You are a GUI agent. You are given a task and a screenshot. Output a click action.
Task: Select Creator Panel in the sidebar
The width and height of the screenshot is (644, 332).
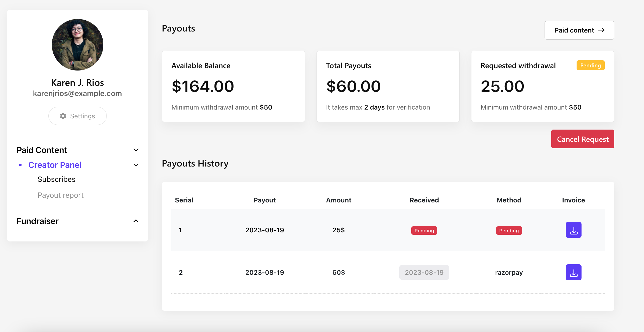pos(55,165)
